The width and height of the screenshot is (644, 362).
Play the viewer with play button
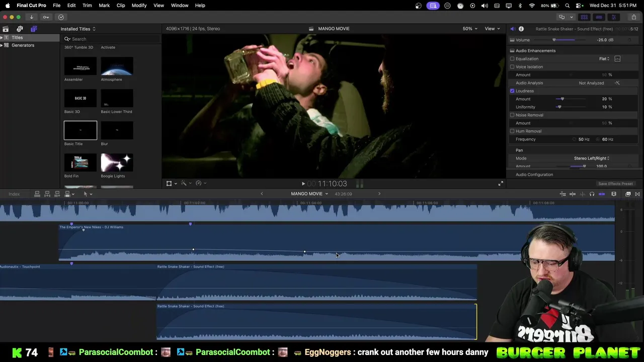[x=303, y=184]
